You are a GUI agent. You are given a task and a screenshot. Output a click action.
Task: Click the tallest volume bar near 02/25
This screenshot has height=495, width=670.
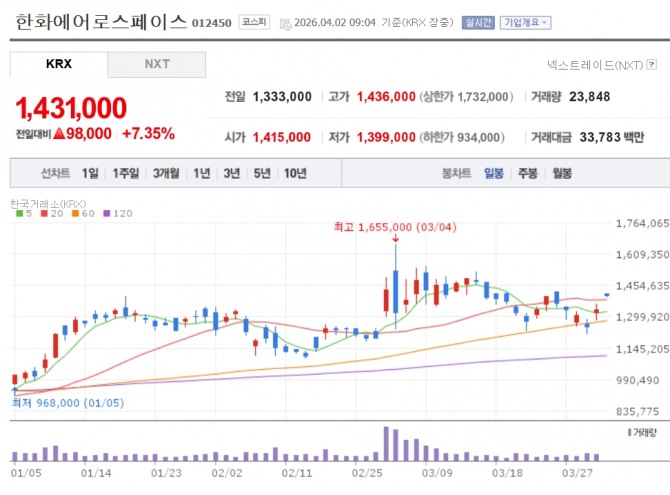386,444
